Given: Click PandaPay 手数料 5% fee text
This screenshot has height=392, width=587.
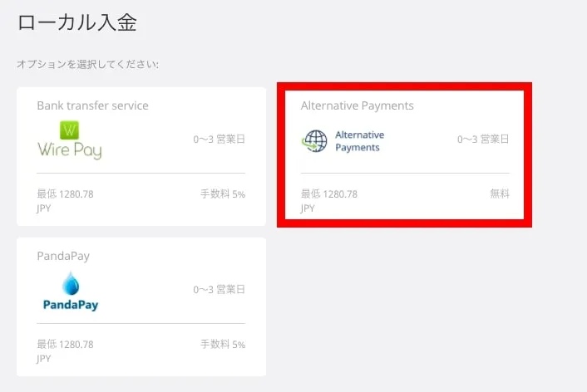Looking at the screenshot, I should tap(223, 344).
